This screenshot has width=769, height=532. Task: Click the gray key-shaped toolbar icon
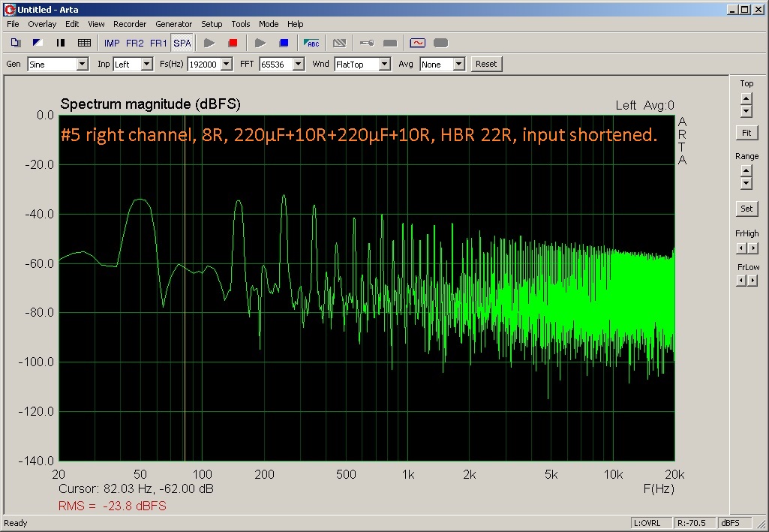click(367, 44)
